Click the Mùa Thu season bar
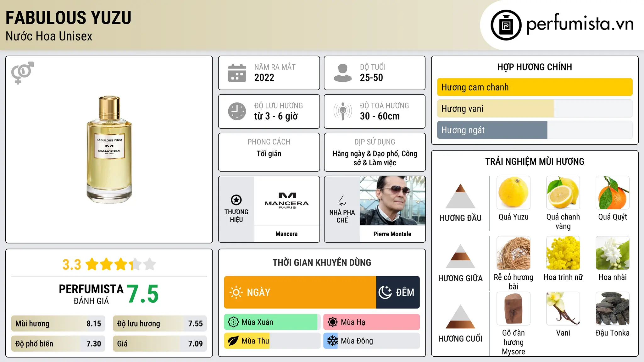The image size is (644, 362). tap(272, 341)
